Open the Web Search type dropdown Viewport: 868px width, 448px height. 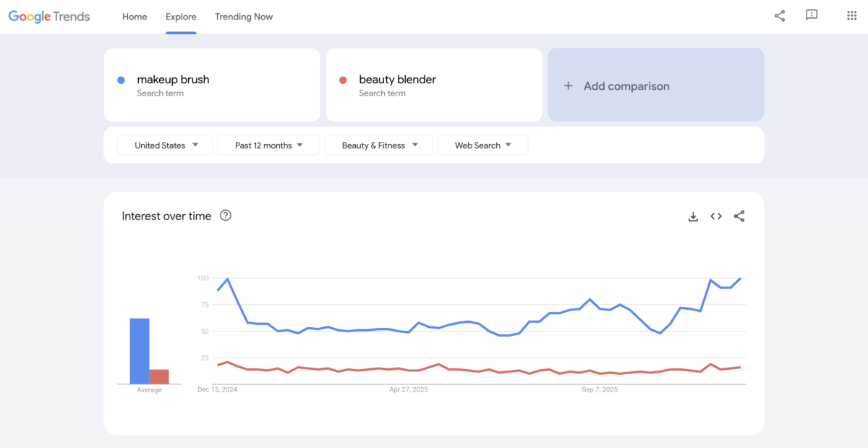[482, 145]
